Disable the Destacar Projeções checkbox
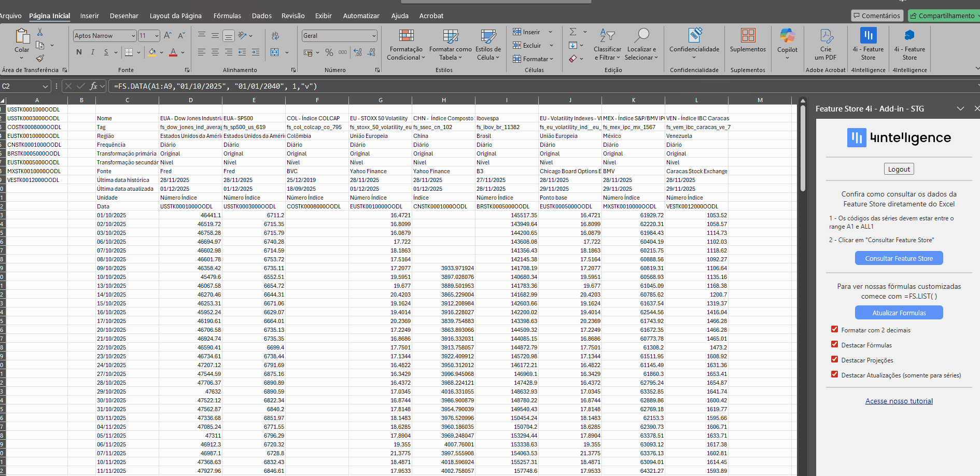The width and height of the screenshot is (980, 476). [x=835, y=359]
